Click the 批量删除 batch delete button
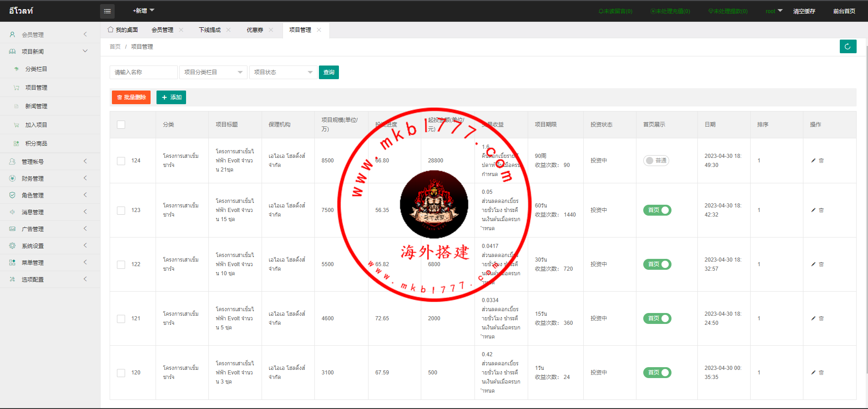868x409 pixels. click(131, 97)
